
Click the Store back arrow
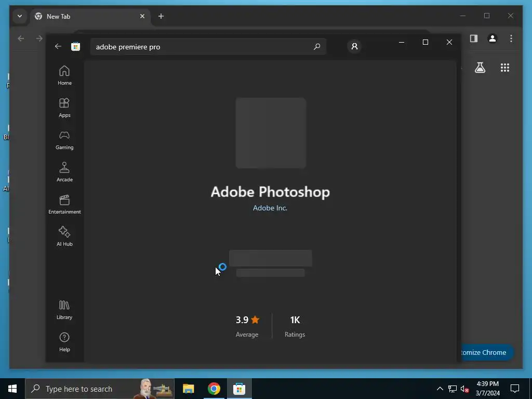pos(58,46)
